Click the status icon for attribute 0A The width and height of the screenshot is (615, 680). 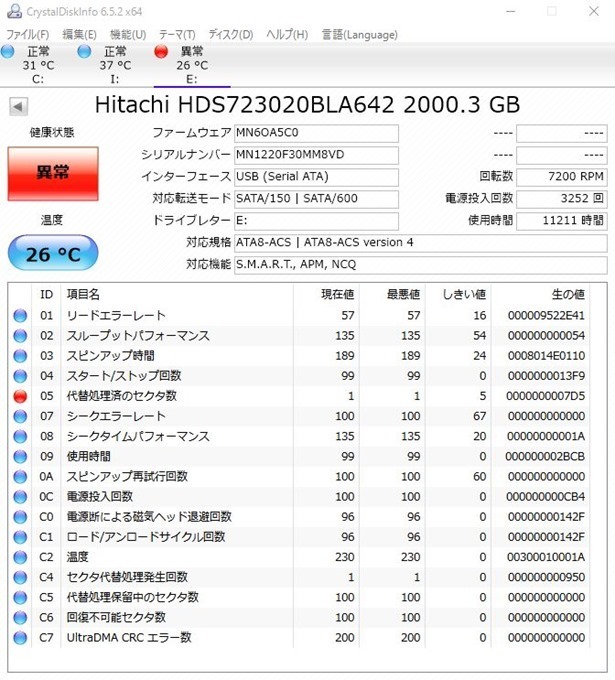[20, 477]
